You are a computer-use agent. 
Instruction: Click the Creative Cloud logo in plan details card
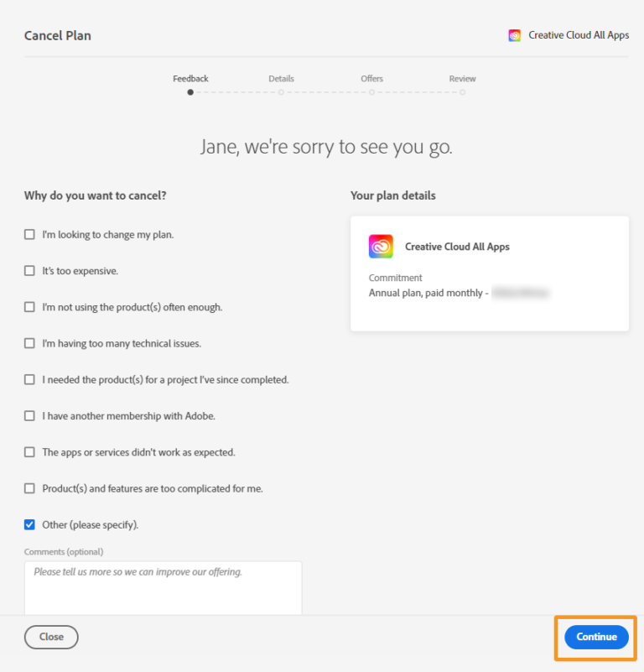[x=381, y=246]
